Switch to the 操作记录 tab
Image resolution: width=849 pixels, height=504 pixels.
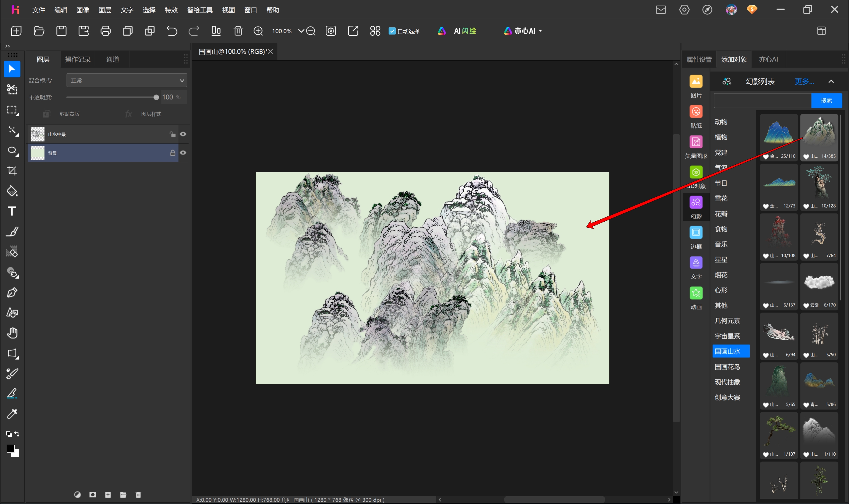tap(77, 59)
